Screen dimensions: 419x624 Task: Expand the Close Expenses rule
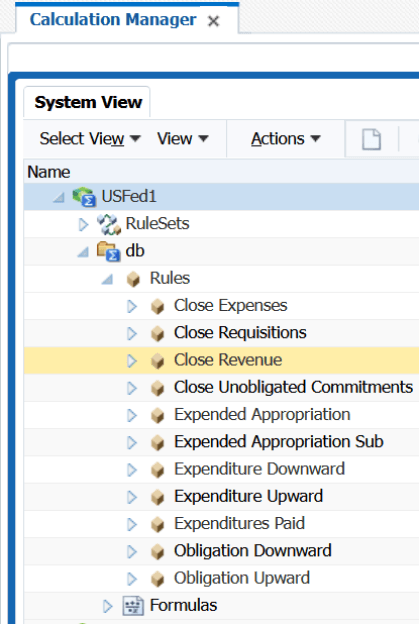pyautogui.click(x=132, y=306)
